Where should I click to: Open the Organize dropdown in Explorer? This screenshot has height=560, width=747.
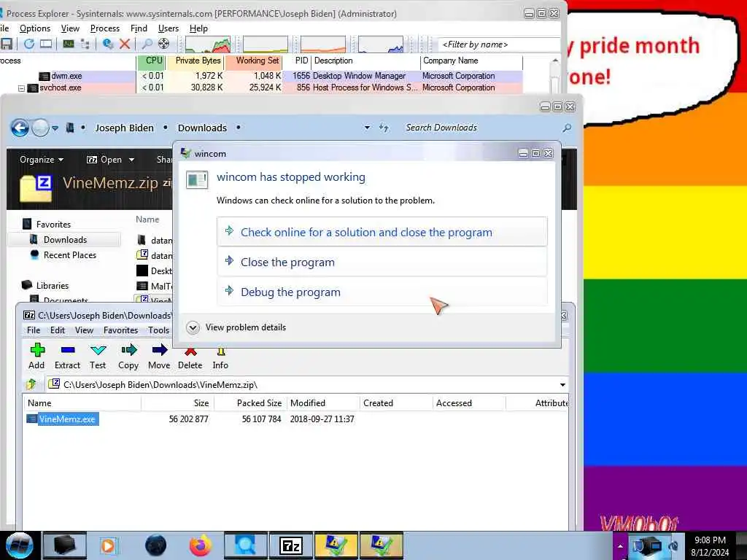coord(42,160)
